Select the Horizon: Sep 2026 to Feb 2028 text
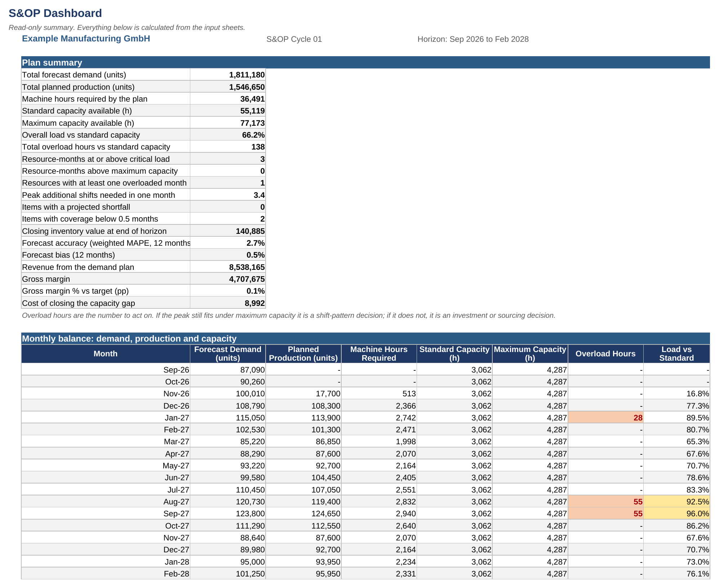 pos(473,39)
